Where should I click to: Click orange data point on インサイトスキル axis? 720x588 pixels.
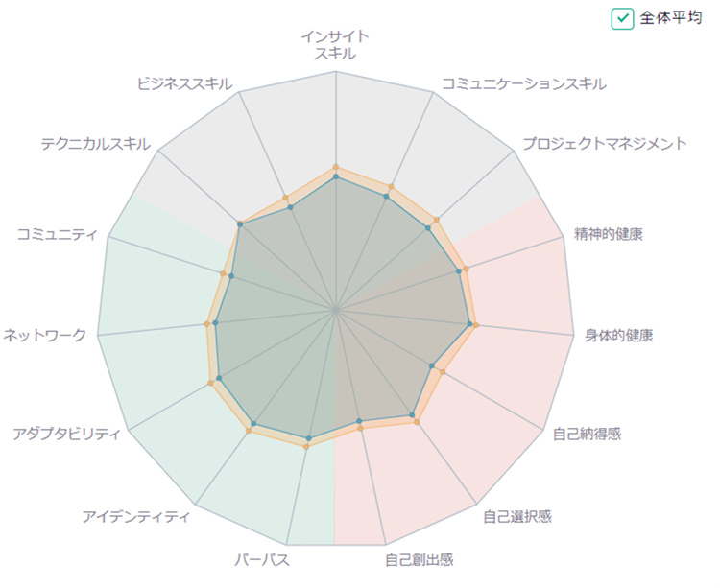coord(336,167)
